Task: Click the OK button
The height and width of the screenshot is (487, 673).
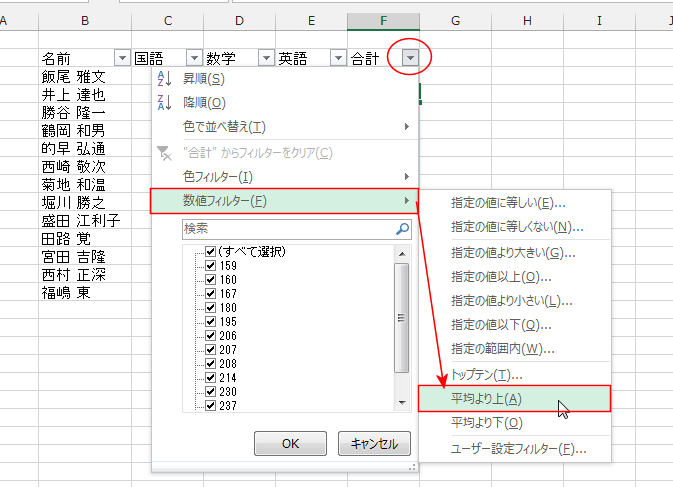Action: [290, 444]
